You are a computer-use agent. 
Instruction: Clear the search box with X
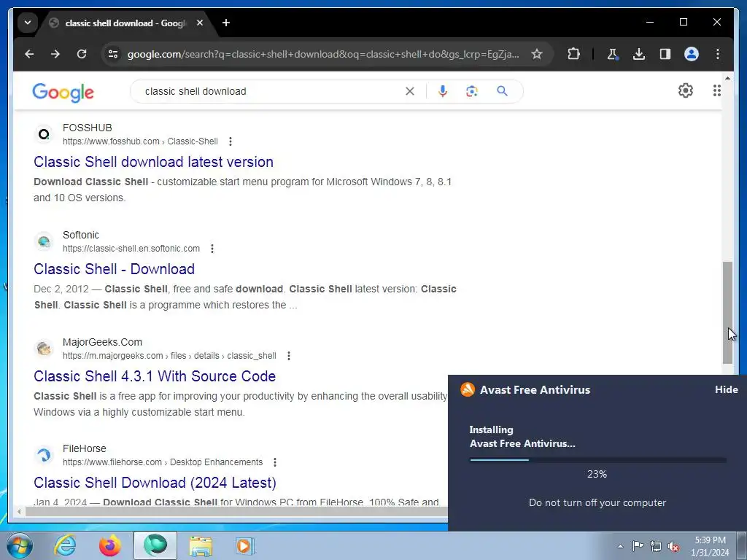coord(410,91)
